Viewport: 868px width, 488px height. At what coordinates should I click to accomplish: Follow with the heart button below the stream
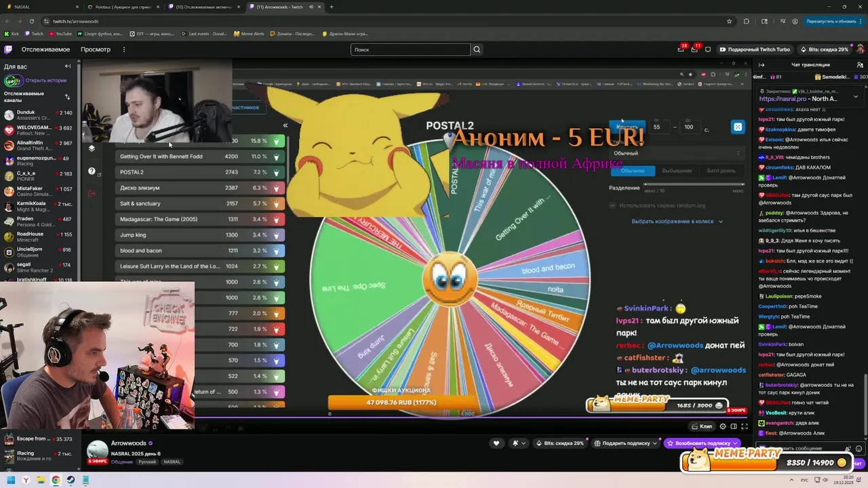pyautogui.click(x=496, y=443)
